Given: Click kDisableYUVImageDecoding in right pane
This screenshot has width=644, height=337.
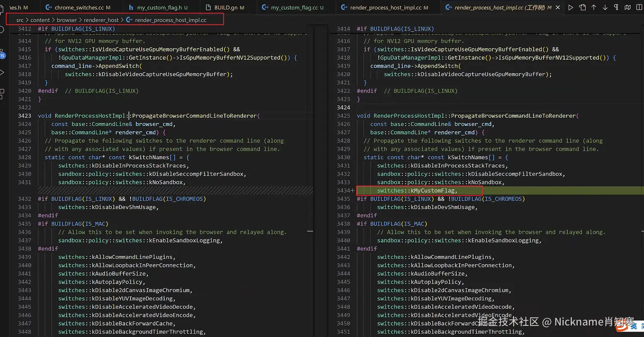Looking at the screenshot, I should (x=451, y=298).
